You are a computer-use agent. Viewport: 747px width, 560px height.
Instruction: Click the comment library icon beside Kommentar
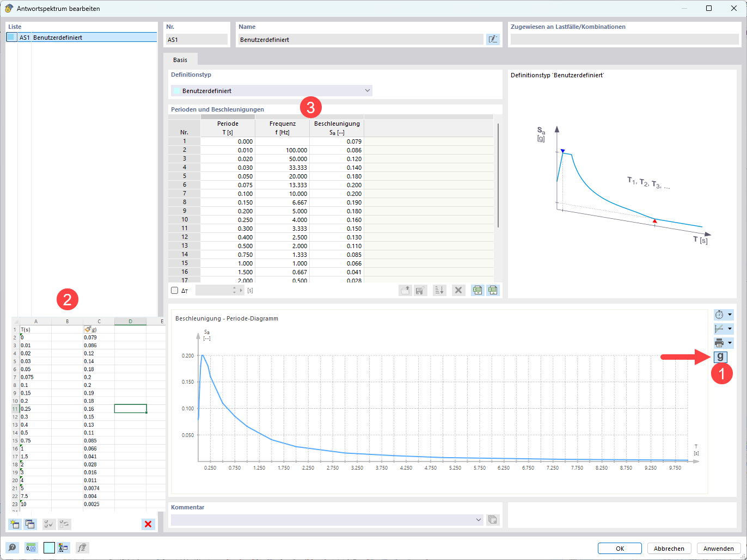493,520
